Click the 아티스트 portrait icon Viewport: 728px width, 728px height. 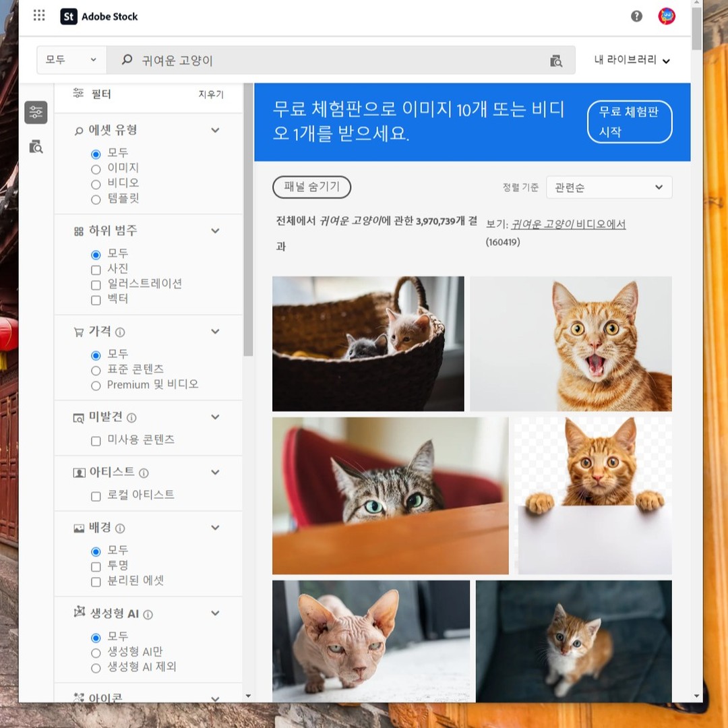tap(80, 473)
